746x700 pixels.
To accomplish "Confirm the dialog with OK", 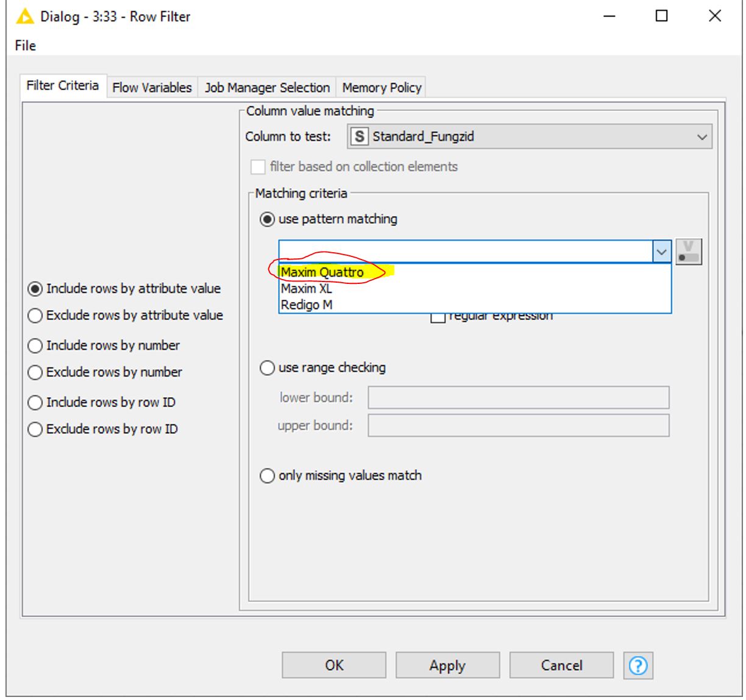I will coord(334,665).
